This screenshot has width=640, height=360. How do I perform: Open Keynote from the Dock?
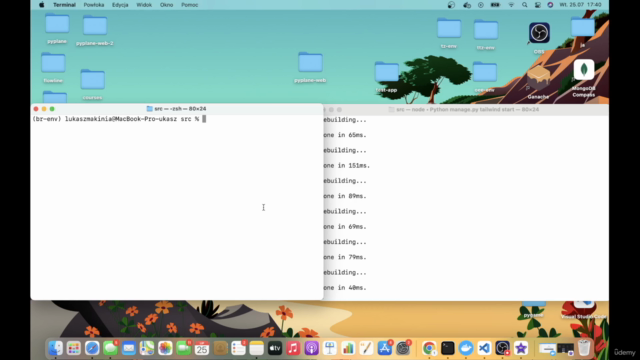click(x=330, y=348)
